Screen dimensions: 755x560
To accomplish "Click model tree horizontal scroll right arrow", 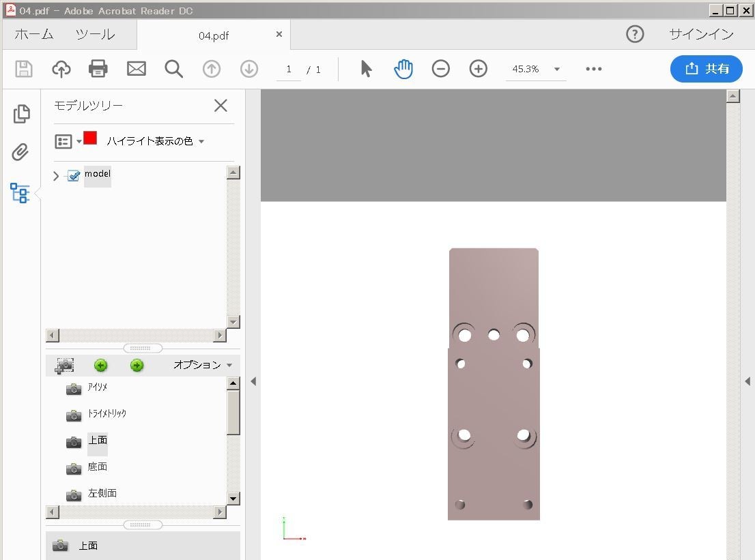I will (220, 336).
